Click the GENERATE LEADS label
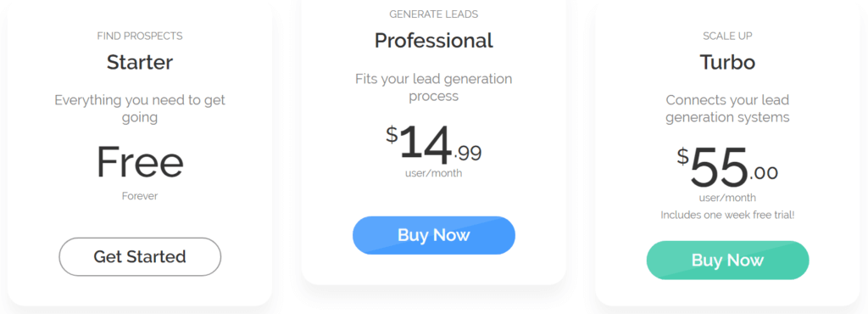This screenshot has width=868, height=314. tap(433, 14)
